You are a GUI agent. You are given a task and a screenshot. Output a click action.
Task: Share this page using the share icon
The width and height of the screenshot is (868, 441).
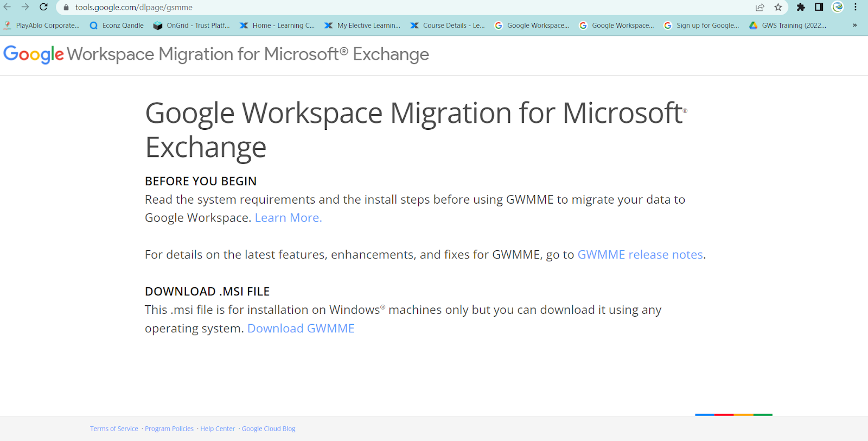click(760, 7)
